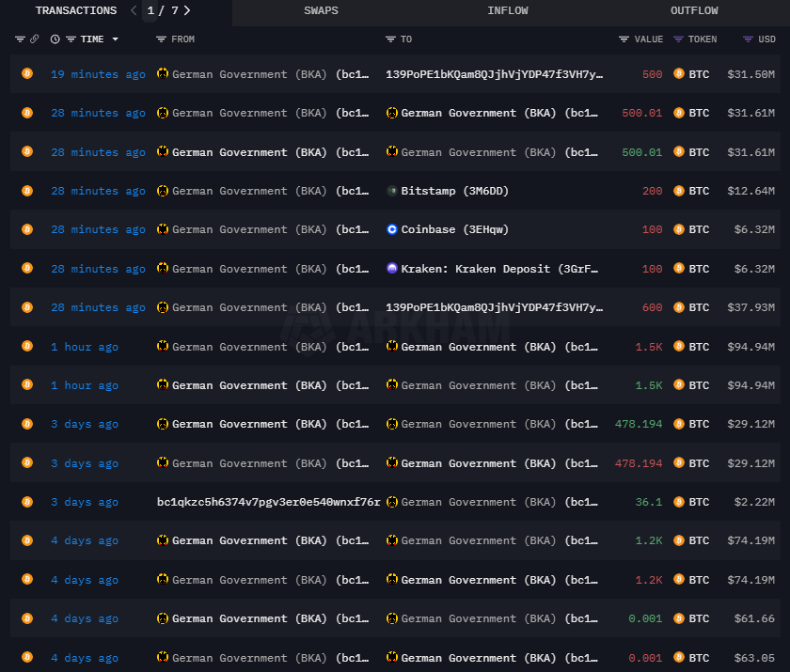Switch to the INFLOW tab
This screenshot has height=672, width=790.
click(x=508, y=11)
